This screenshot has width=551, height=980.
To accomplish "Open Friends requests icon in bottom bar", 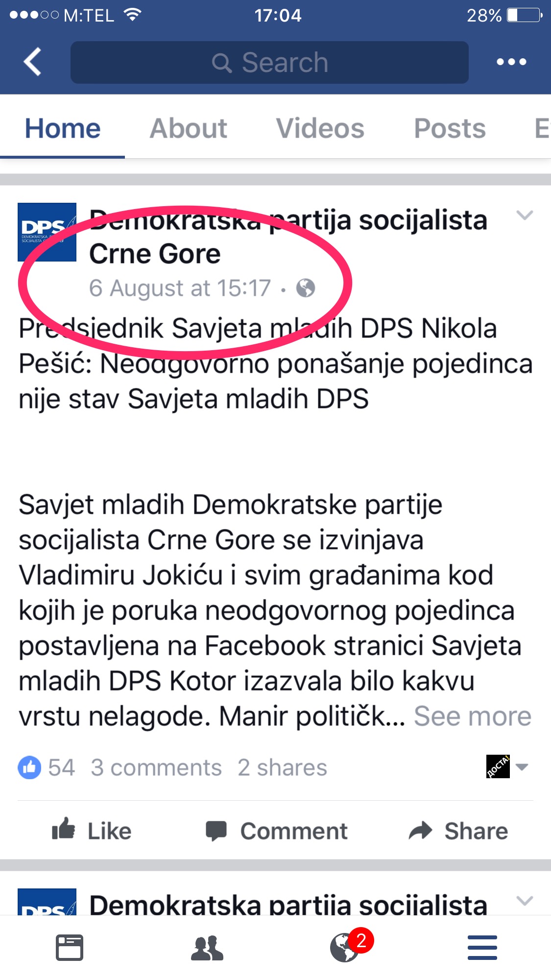I will (207, 948).
